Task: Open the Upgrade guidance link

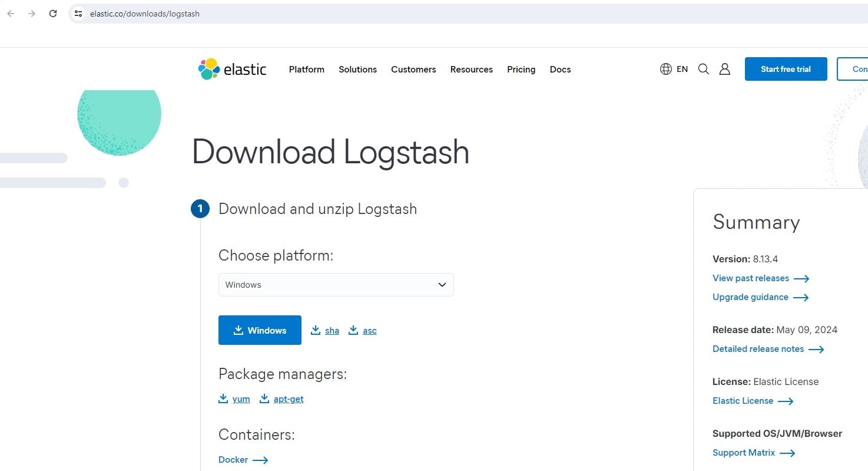Action: [x=750, y=297]
